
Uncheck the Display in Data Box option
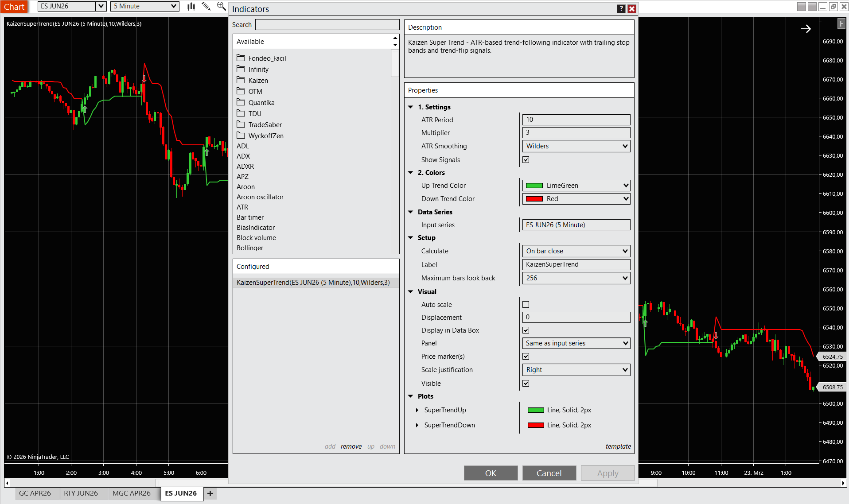pyautogui.click(x=526, y=330)
